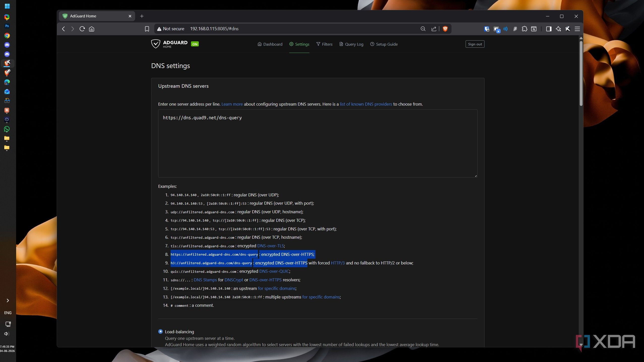This screenshot has width=644, height=362.
Task: Click the ENG language indicator
Action: point(8,313)
